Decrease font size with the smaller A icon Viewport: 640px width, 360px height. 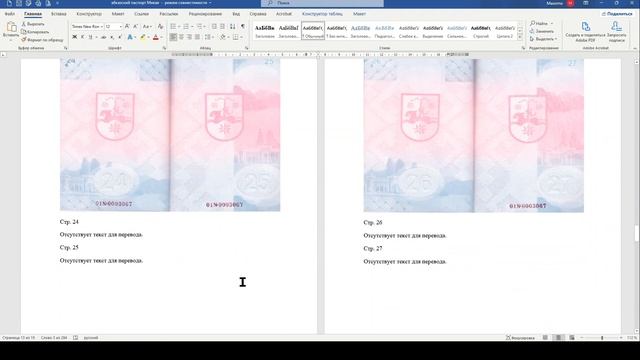(x=136, y=27)
